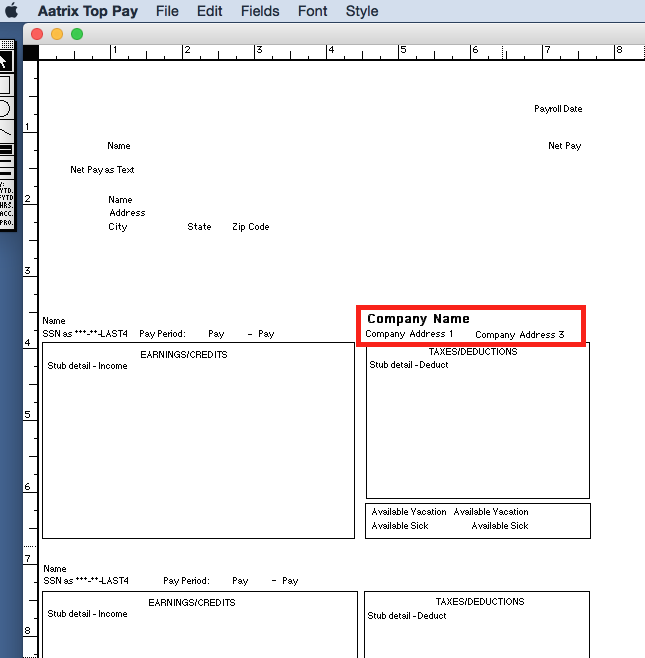
Task: Grab the tool palette dotted title bar
Action: [x=7, y=44]
